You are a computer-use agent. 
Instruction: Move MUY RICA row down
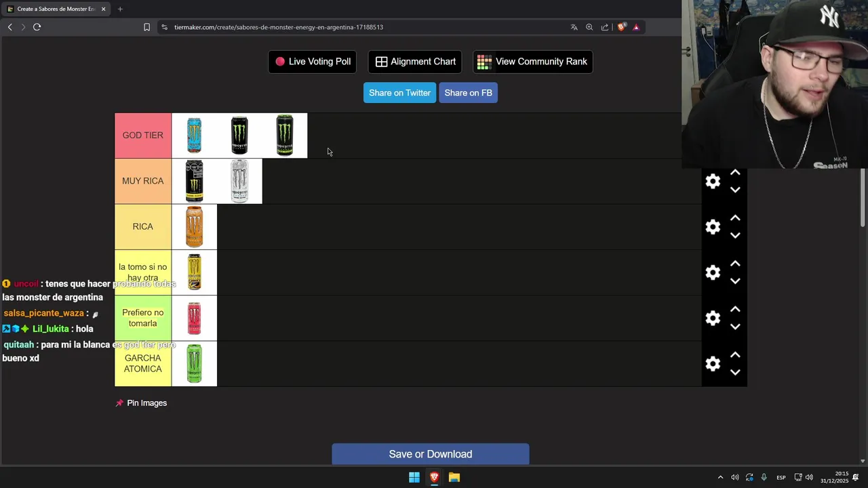point(735,190)
